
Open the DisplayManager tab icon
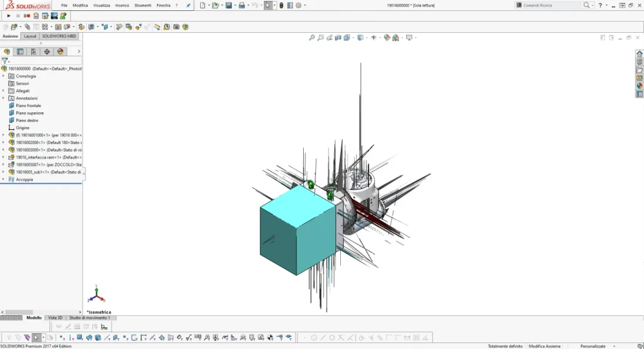click(61, 52)
